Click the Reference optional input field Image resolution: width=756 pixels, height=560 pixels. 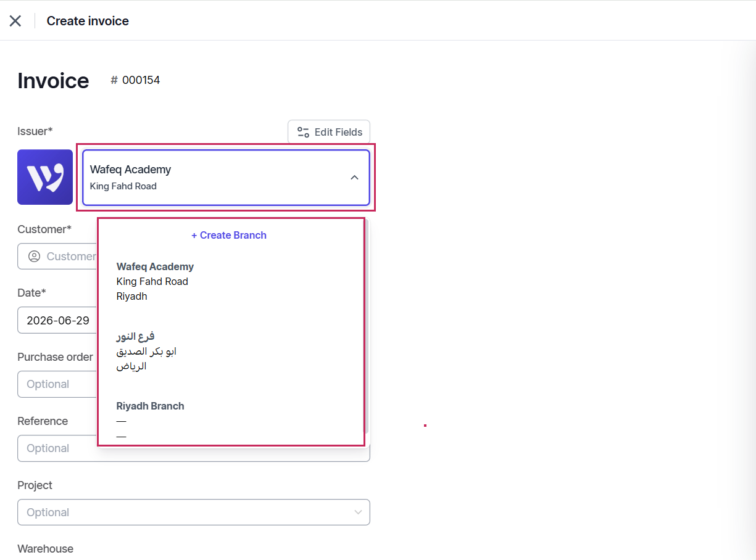57,448
